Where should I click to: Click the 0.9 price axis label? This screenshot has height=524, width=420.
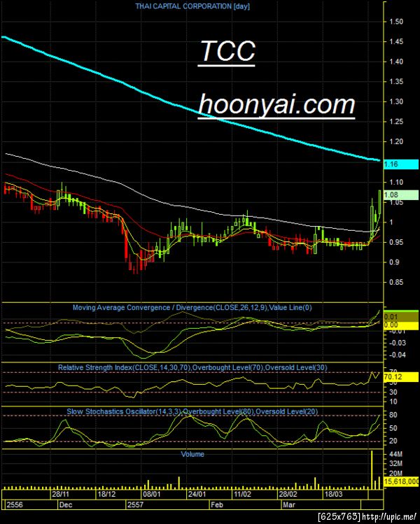(x=394, y=262)
